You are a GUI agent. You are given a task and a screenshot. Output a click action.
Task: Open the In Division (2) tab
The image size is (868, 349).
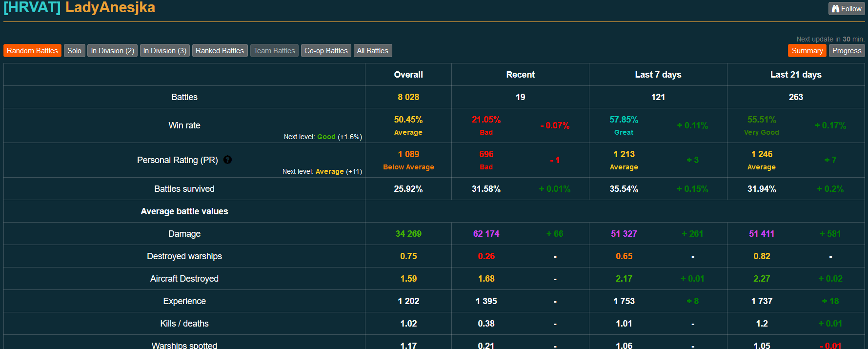tap(112, 51)
